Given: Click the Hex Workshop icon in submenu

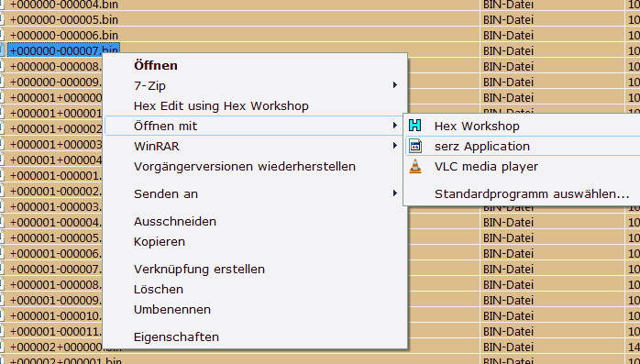Looking at the screenshot, I should pyautogui.click(x=415, y=126).
